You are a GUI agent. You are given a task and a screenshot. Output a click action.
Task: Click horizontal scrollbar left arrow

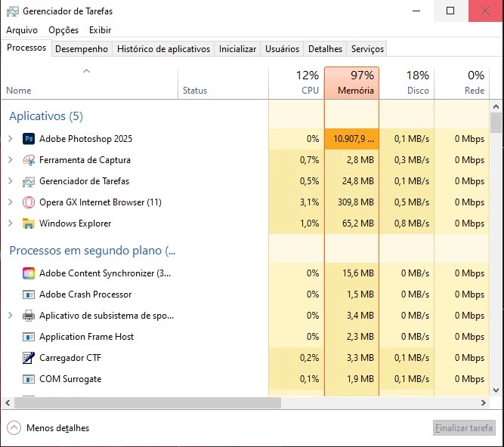[8, 402]
